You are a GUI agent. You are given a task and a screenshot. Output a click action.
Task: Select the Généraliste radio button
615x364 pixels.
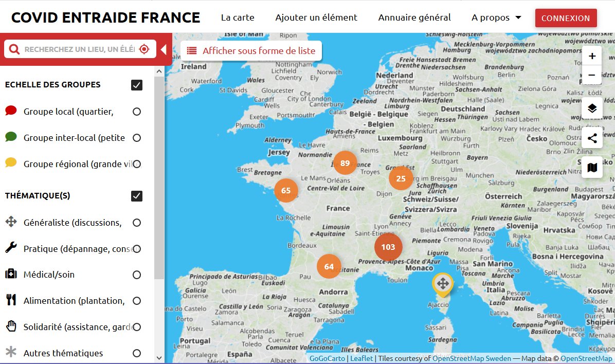tap(136, 223)
